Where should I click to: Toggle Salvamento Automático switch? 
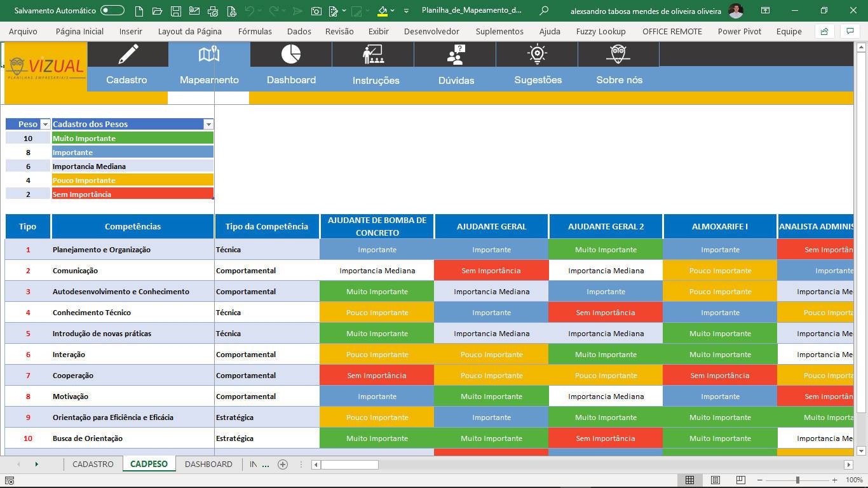coord(112,11)
